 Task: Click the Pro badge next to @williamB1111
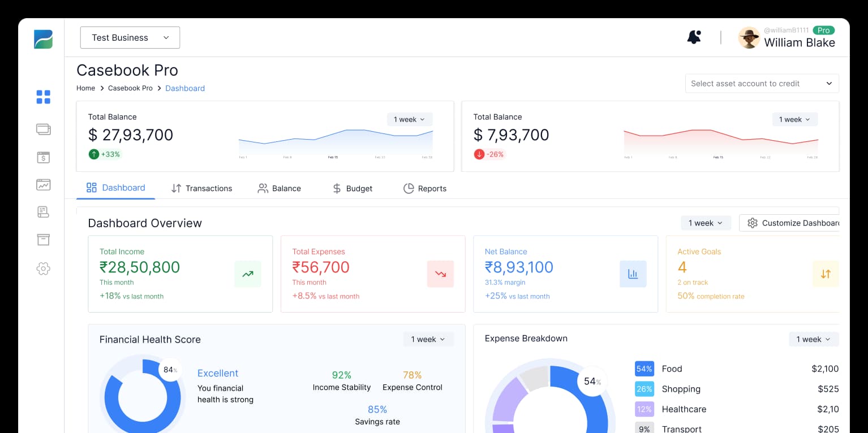tap(824, 30)
